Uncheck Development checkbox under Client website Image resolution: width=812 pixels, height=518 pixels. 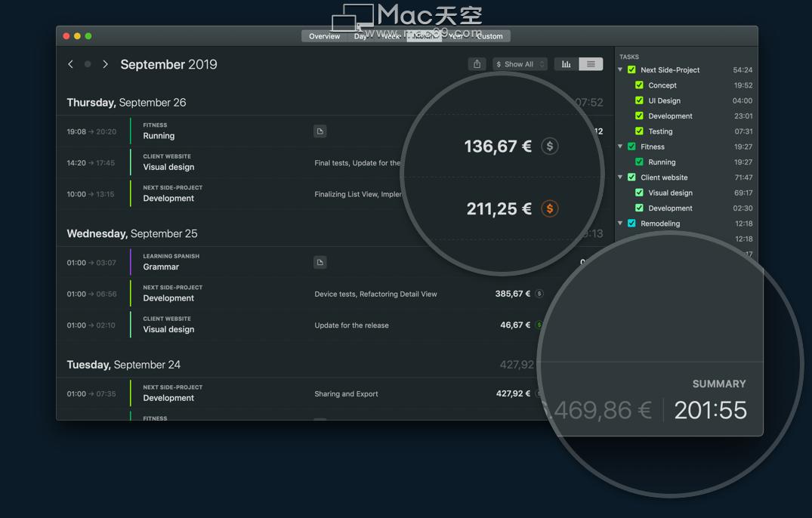click(639, 208)
